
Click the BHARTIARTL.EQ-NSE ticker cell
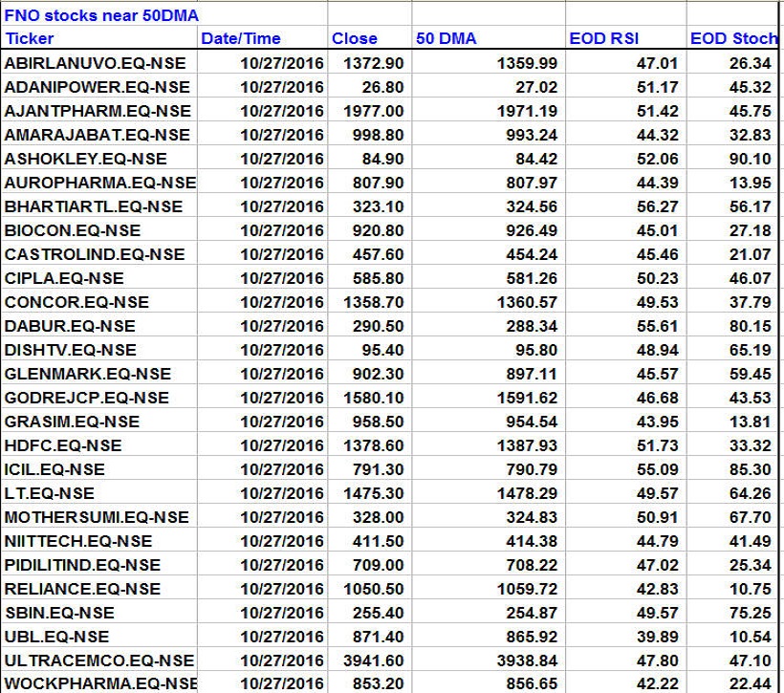(x=94, y=206)
